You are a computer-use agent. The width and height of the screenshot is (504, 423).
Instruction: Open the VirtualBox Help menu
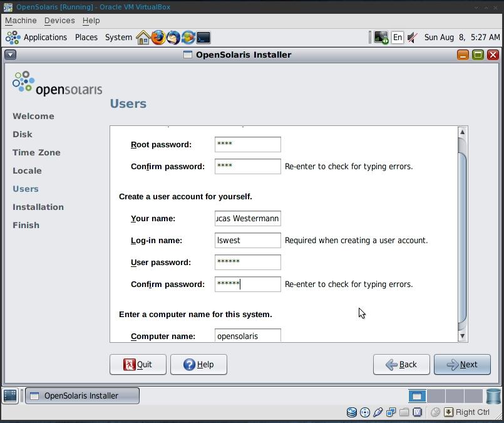(x=91, y=21)
